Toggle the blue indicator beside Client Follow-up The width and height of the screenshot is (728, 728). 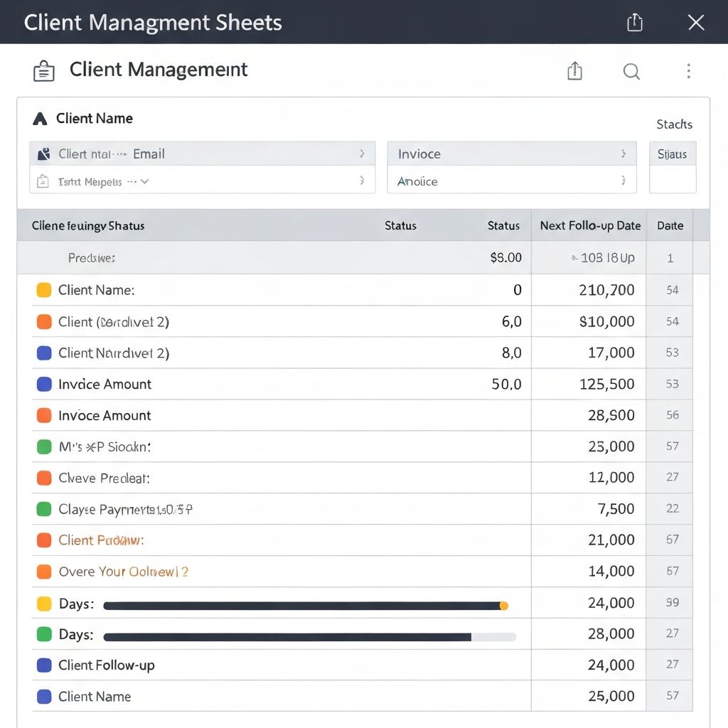43,665
